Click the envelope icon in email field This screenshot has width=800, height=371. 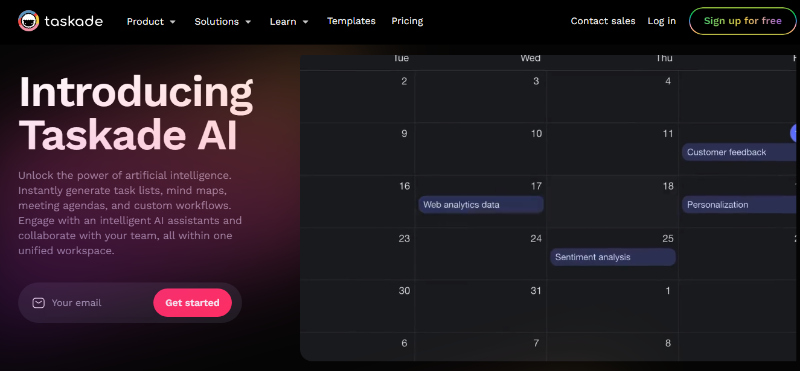click(x=38, y=303)
